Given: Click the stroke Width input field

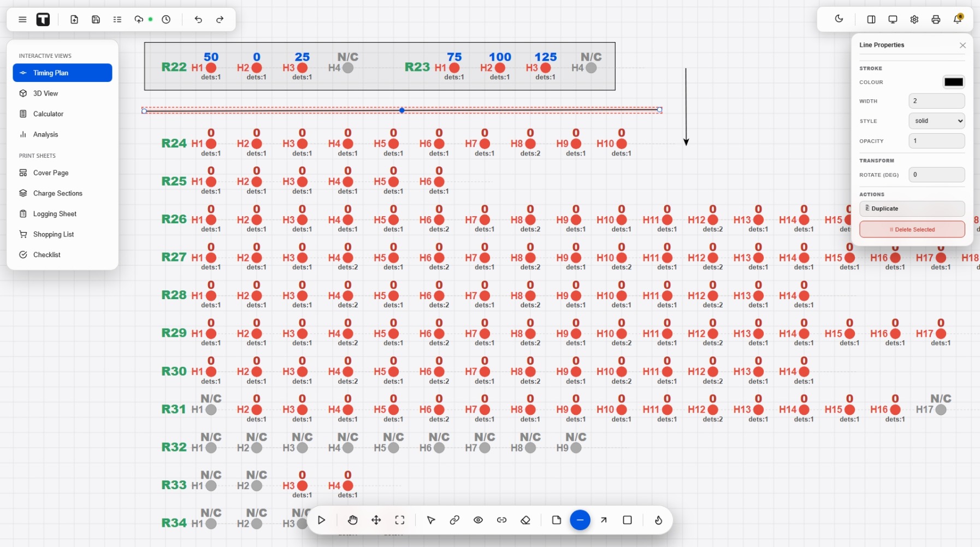Looking at the screenshot, I should point(937,101).
